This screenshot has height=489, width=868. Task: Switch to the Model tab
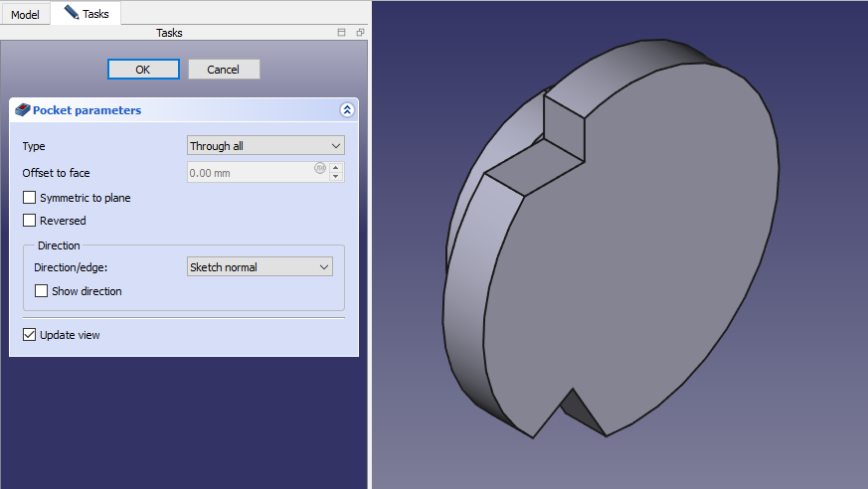[x=25, y=15]
